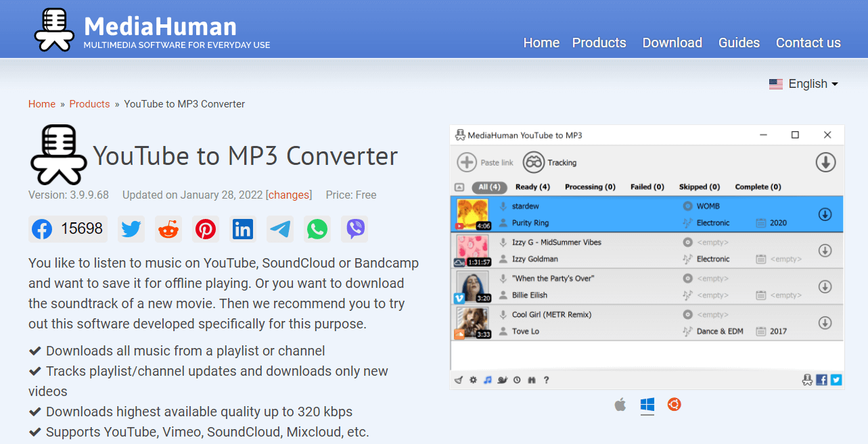Download the "When the Party's Over" track
Image resolution: width=868 pixels, height=444 pixels.
[825, 287]
